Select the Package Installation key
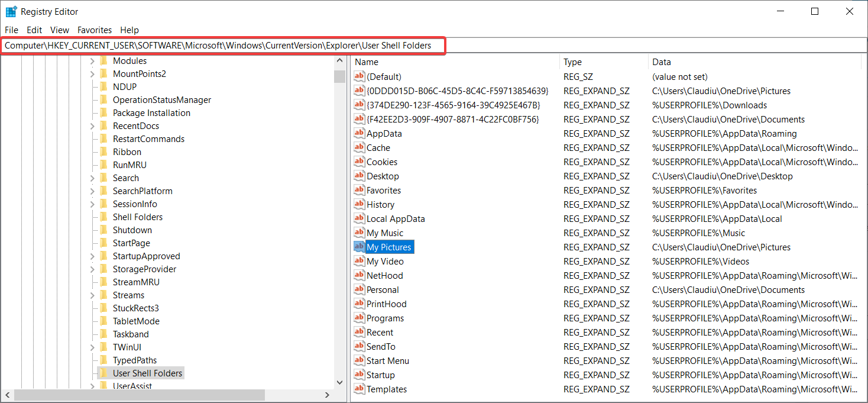Screen dimensions: 868x403 point(152,113)
